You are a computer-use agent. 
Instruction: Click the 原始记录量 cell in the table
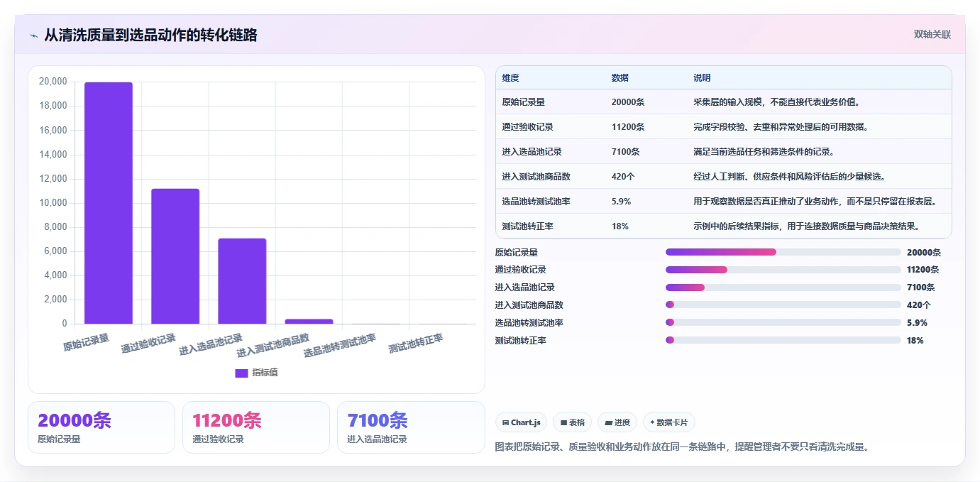(523, 102)
